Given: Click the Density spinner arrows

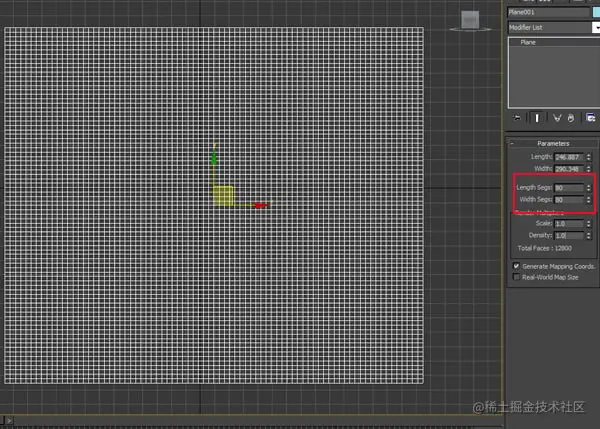Looking at the screenshot, I should (589, 235).
